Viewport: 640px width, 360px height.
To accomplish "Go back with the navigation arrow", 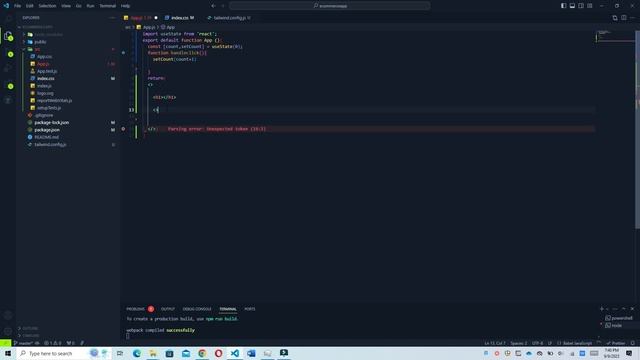I will coord(213,6).
